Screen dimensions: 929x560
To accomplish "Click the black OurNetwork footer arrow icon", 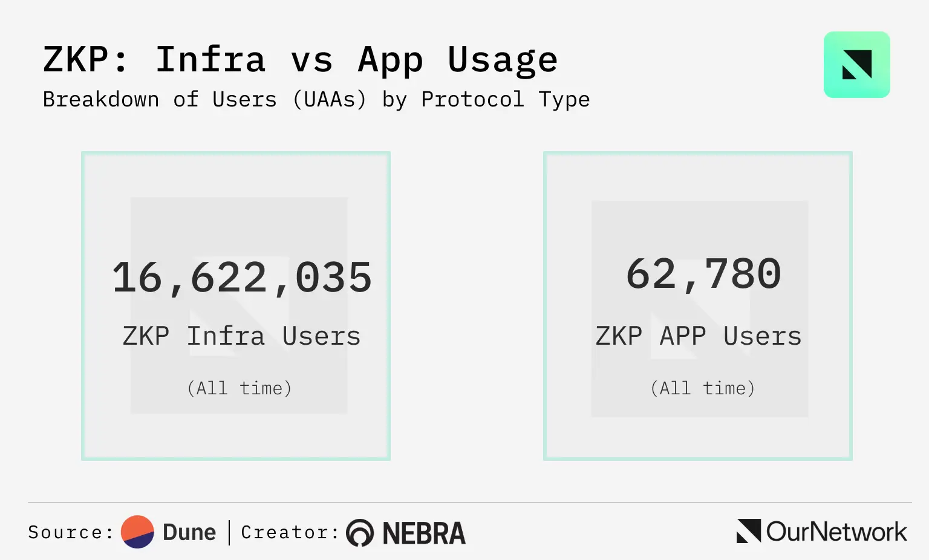I will pyautogui.click(x=748, y=531).
